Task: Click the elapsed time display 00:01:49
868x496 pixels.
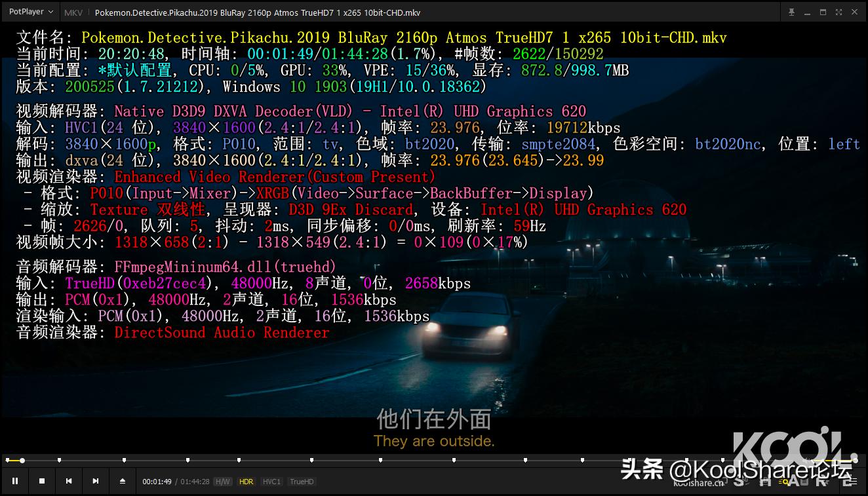Action: pyautogui.click(x=157, y=481)
